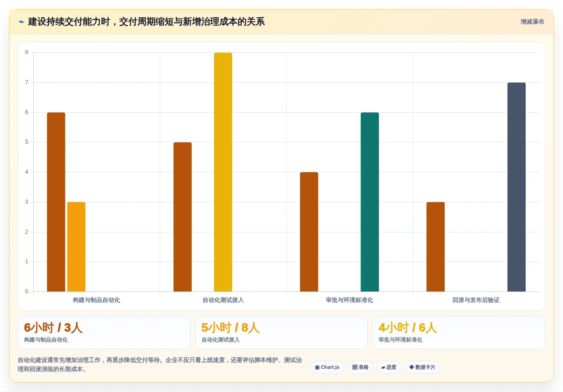563x392 pixels.
Task: Open the 4小时 / 6人 data card
Action: 459,332
